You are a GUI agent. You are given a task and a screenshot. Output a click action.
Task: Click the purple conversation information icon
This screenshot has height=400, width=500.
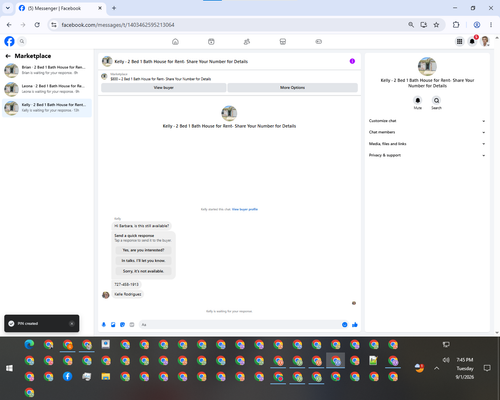coord(352,61)
